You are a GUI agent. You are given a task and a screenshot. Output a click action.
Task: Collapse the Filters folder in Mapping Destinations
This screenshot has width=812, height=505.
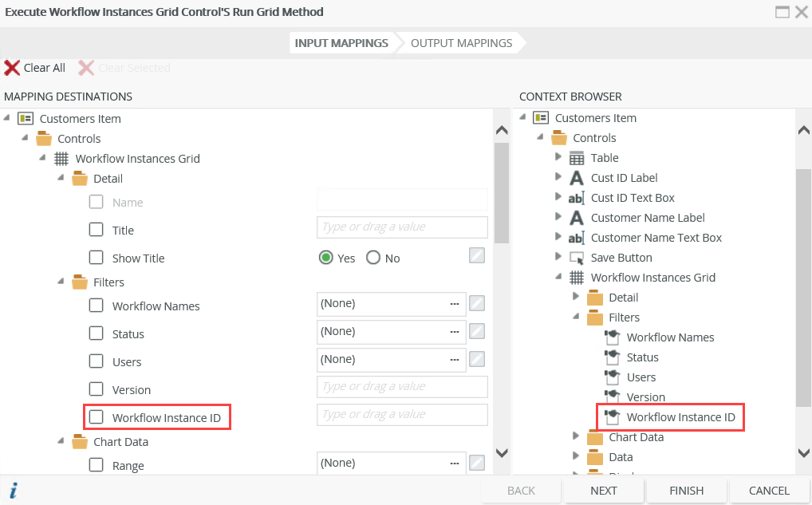(61, 282)
